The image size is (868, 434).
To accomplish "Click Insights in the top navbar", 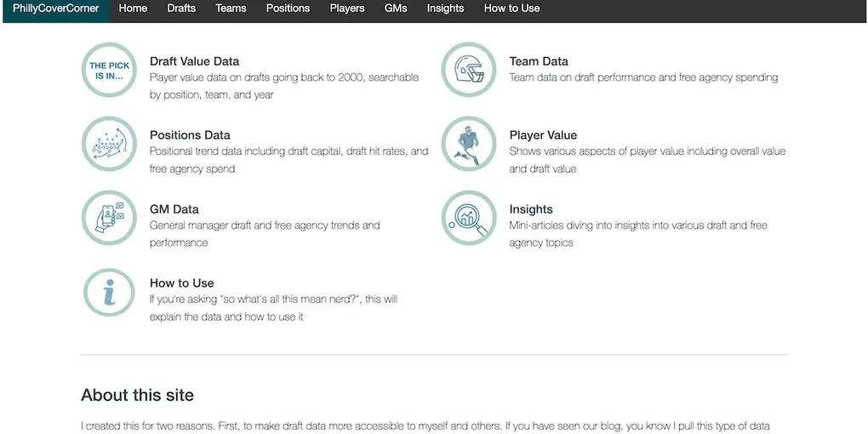I will click(445, 9).
